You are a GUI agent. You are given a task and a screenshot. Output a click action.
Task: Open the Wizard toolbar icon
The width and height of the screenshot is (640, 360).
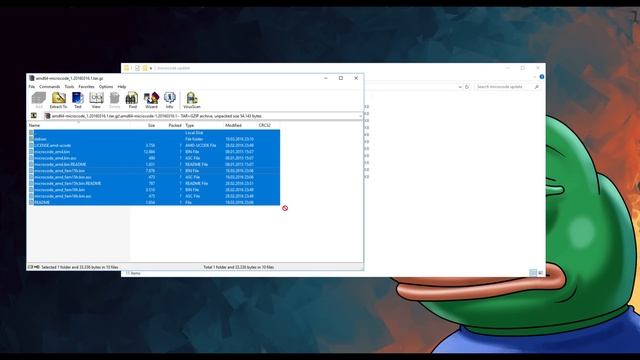pyautogui.click(x=151, y=100)
